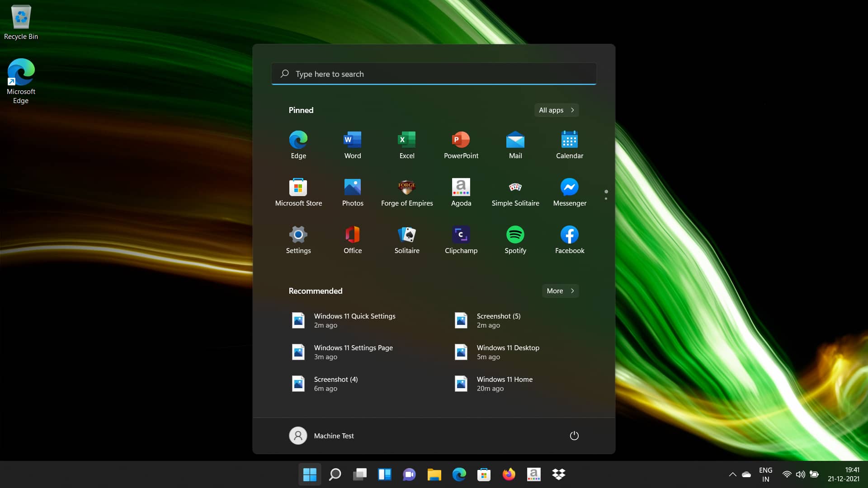Viewport: 868px width, 488px height.
Task: Open Edge from pinned apps
Action: (x=298, y=145)
